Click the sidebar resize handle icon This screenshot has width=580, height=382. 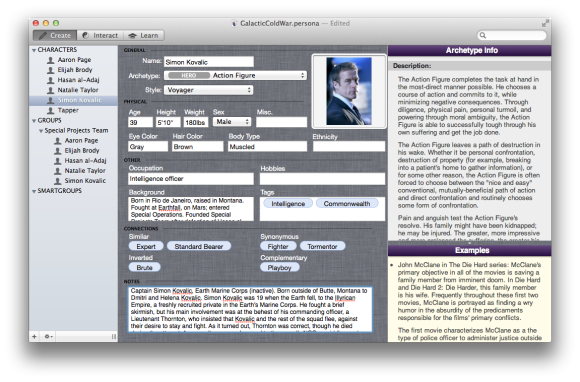pos(114,336)
